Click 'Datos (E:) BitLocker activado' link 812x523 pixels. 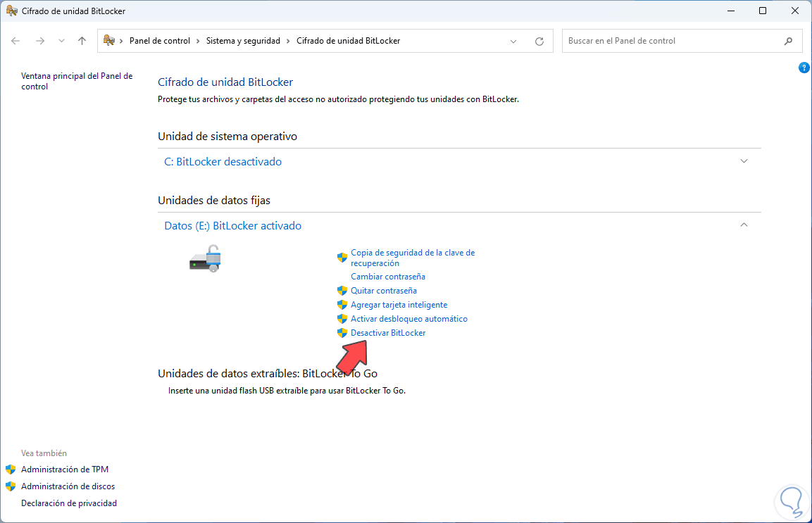[x=232, y=226]
